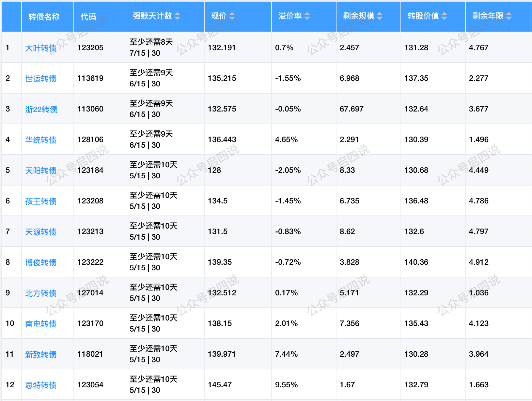Screen dimensions: 532x401
Task: Open 南电转债 link
Action: click(41, 324)
